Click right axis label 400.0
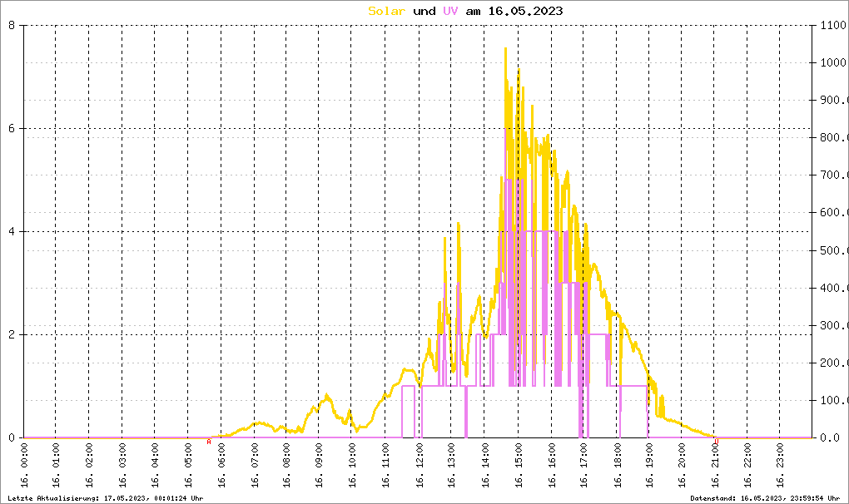This screenshot has width=849, height=504. [834, 288]
